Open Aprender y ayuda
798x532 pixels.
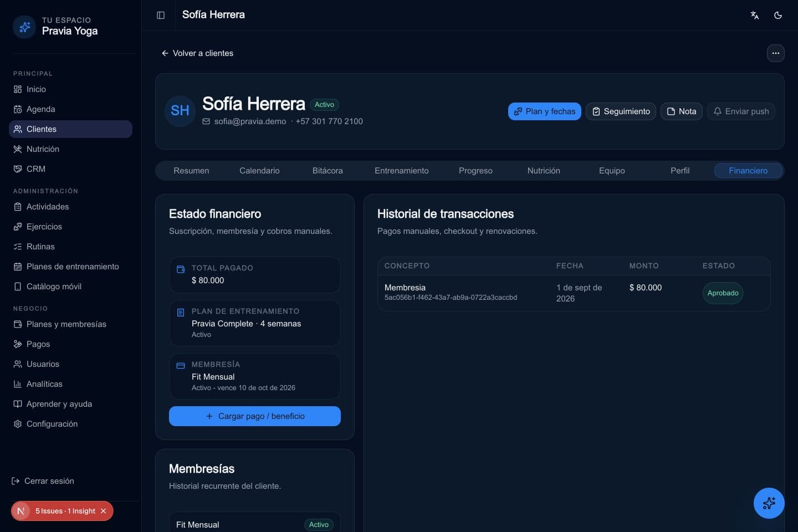pyautogui.click(x=70, y=404)
